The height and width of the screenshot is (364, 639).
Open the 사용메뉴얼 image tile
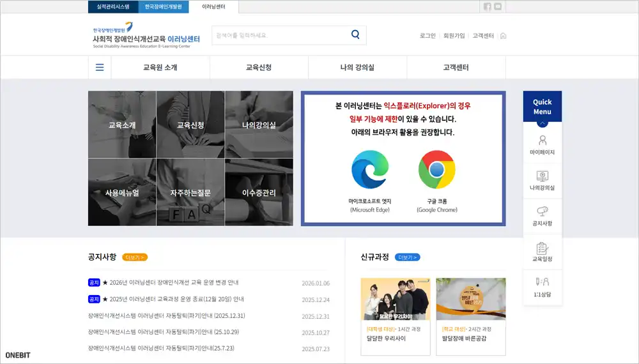[122, 192]
